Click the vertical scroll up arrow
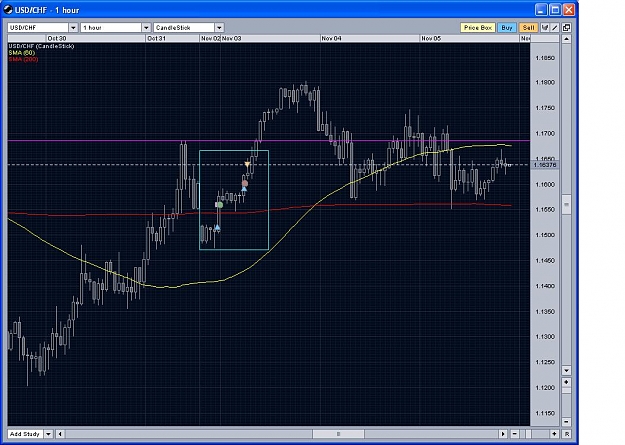This screenshot has height=445, width=625. pos(566,39)
